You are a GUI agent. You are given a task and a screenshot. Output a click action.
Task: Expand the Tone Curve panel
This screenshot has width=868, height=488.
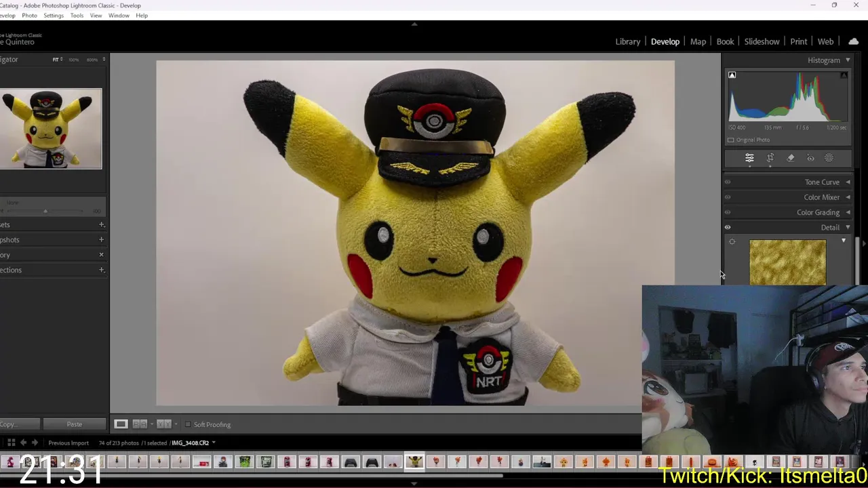pyautogui.click(x=848, y=182)
